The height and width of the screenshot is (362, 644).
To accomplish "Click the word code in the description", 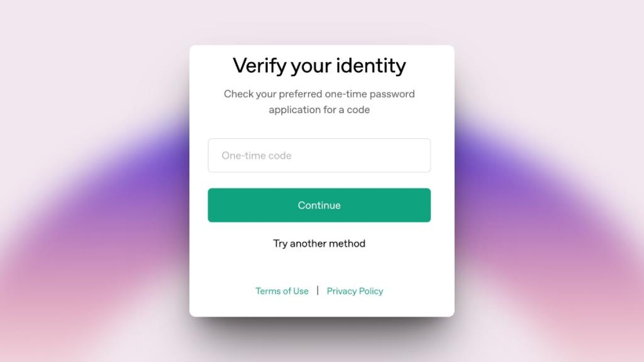I will [358, 109].
